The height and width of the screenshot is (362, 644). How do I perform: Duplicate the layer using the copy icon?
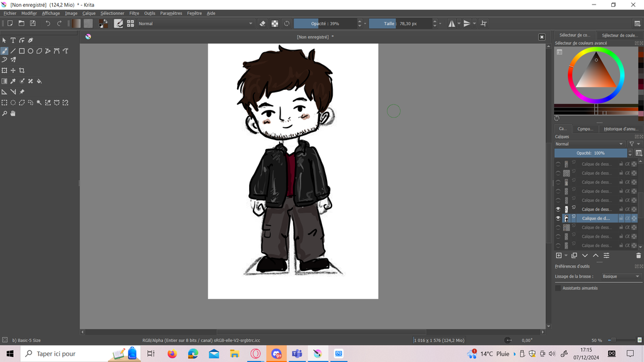574,256
